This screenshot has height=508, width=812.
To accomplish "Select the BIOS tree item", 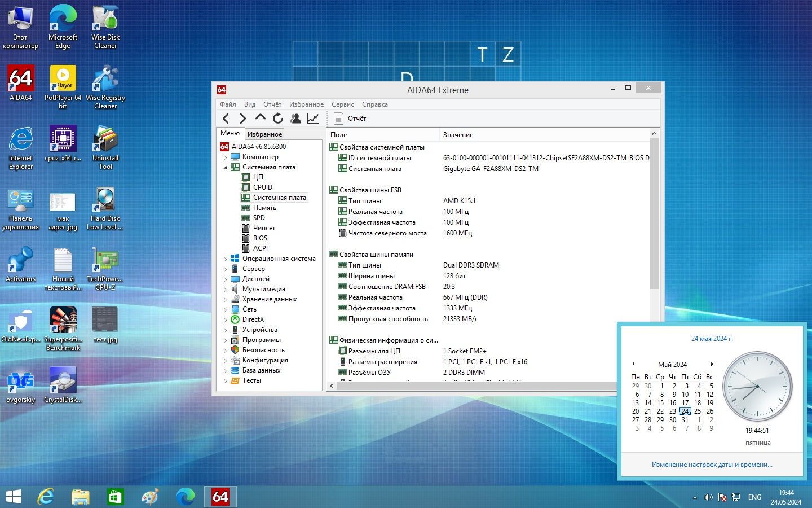I will click(x=260, y=238).
